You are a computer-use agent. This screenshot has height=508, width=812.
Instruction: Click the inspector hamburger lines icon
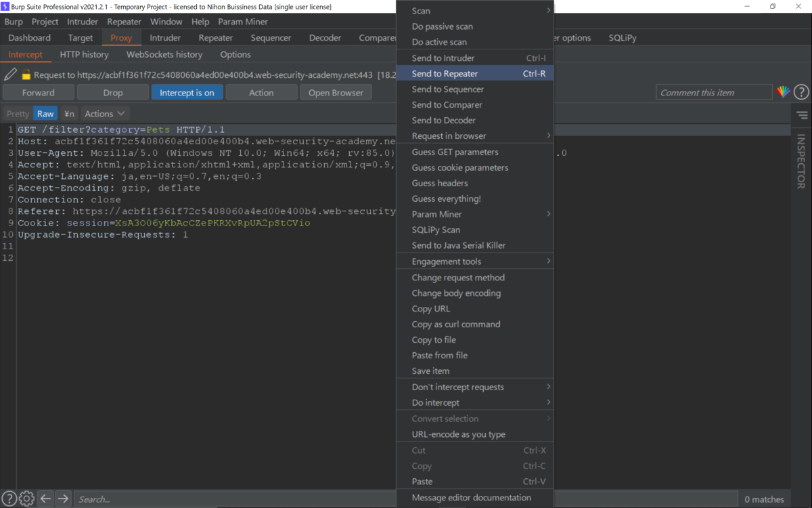point(802,115)
